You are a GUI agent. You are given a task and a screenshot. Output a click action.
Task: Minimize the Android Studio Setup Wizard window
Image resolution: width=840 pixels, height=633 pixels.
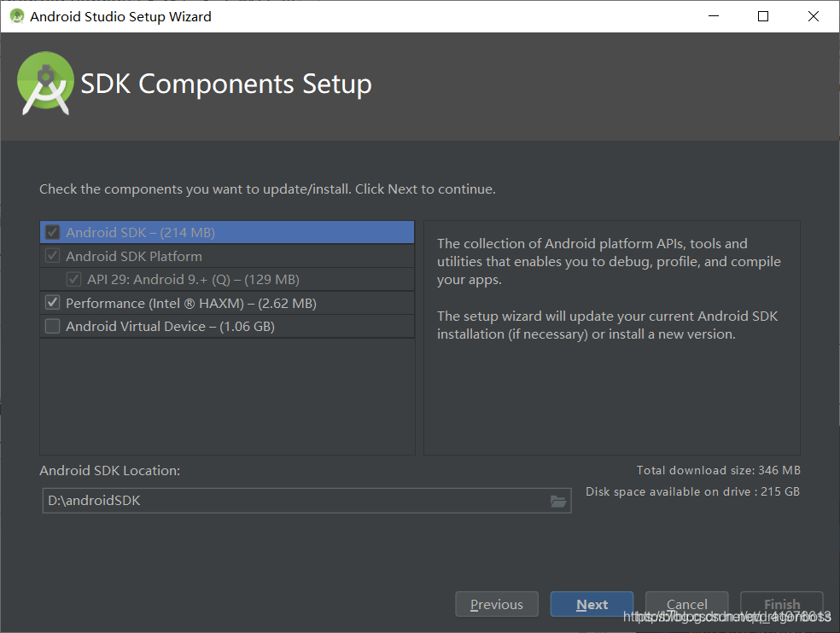[x=714, y=16]
